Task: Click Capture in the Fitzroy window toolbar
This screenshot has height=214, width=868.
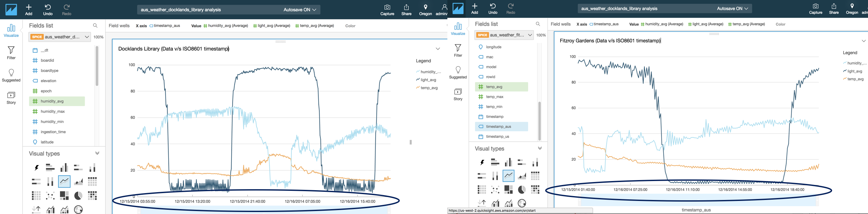Action: 816,9
